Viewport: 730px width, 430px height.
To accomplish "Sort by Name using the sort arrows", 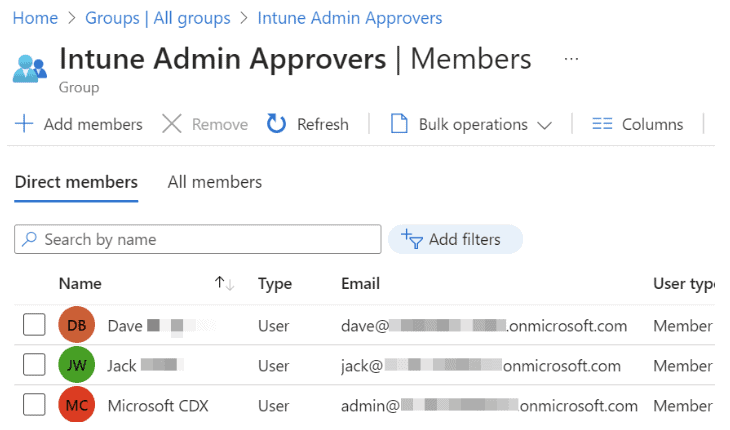I will point(224,284).
